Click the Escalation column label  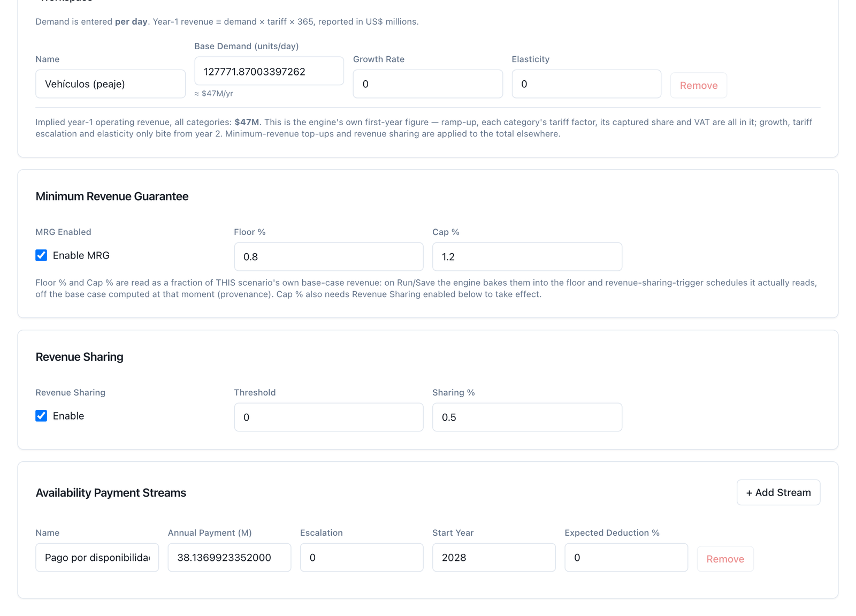[x=322, y=533]
